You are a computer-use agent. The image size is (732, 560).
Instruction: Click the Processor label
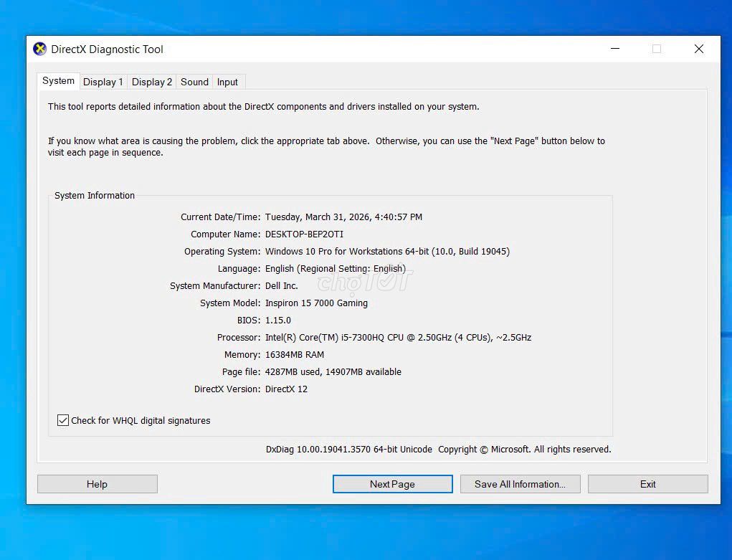(x=239, y=337)
